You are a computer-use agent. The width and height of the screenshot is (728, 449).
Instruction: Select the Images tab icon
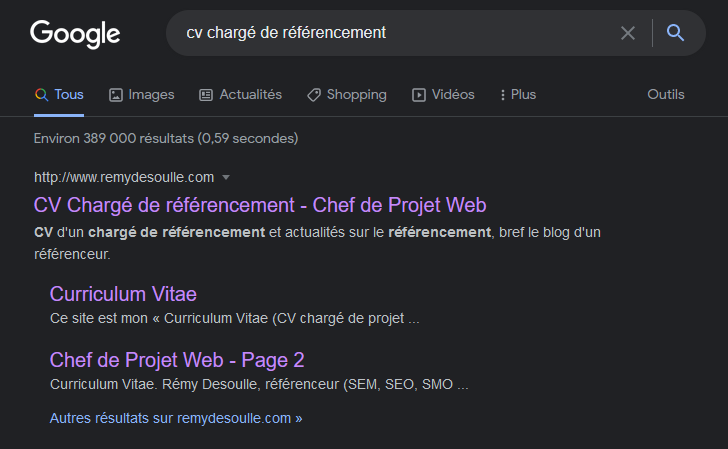(x=116, y=95)
